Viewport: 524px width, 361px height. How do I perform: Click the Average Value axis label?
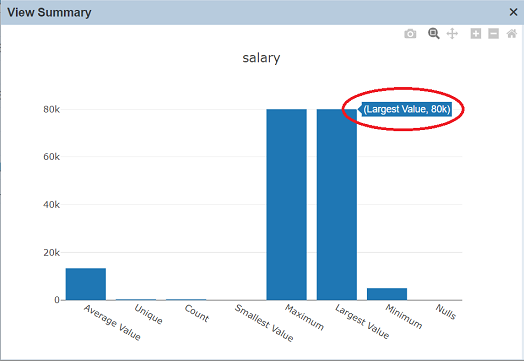click(x=112, y=322)
